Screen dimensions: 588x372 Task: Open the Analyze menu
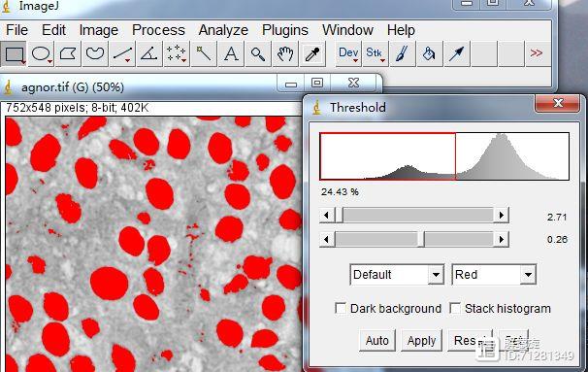click(223, 30)
